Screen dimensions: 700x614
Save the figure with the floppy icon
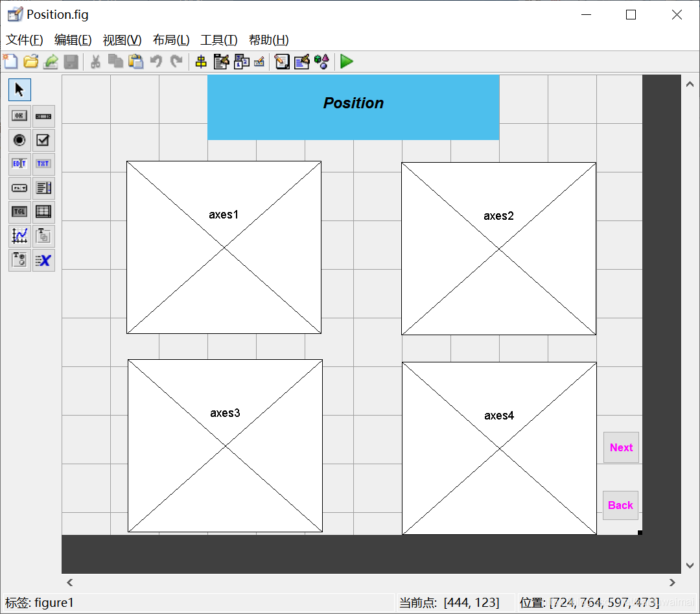[x=71, y=62]
